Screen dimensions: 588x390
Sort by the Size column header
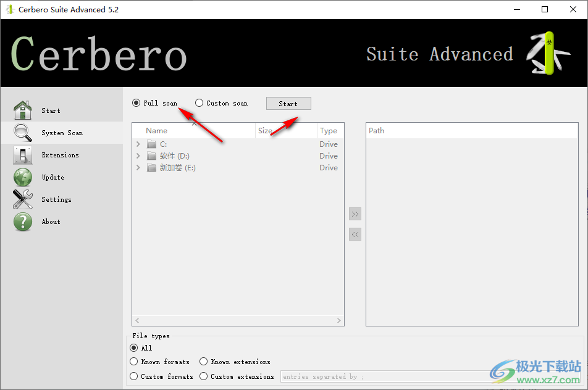point(286,131)
